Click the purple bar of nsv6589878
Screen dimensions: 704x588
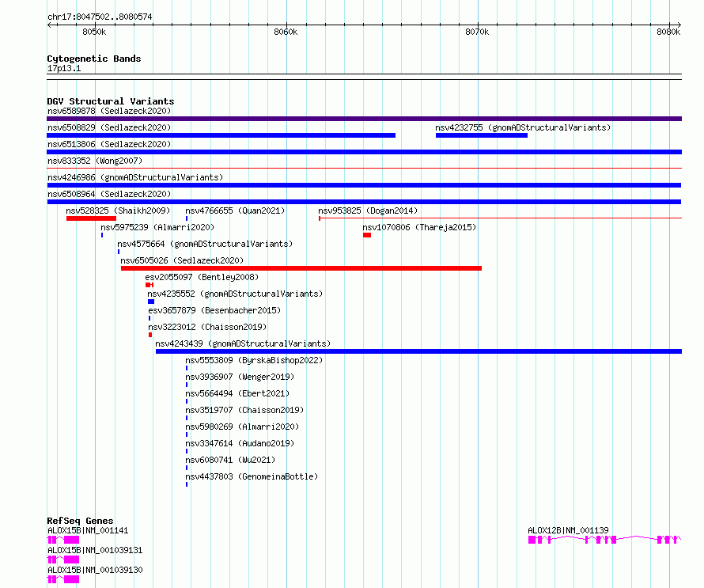click(x=364, y=119)
